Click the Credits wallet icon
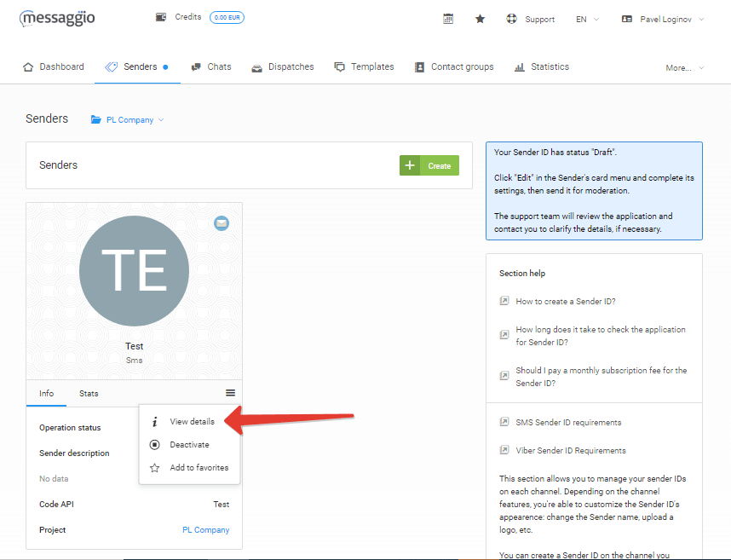Viewport: 731px width, 560px height. [x=161, y=17]
